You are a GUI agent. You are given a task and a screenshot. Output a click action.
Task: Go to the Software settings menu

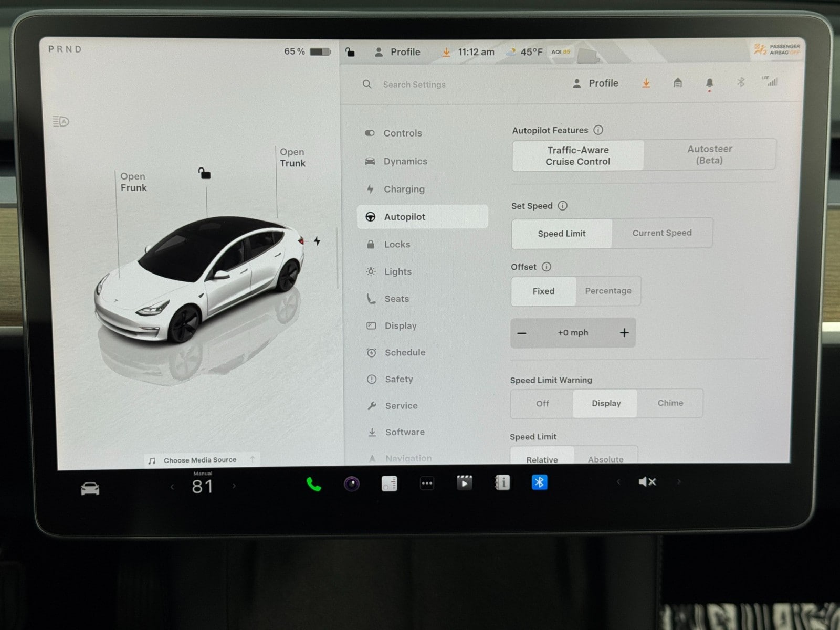point(404,432)
